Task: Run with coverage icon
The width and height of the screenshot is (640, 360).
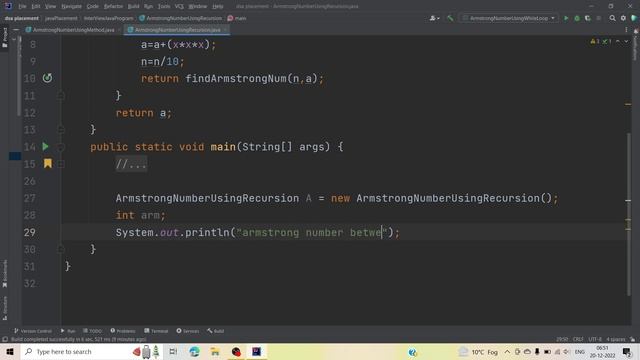Action: coord(588,18)
